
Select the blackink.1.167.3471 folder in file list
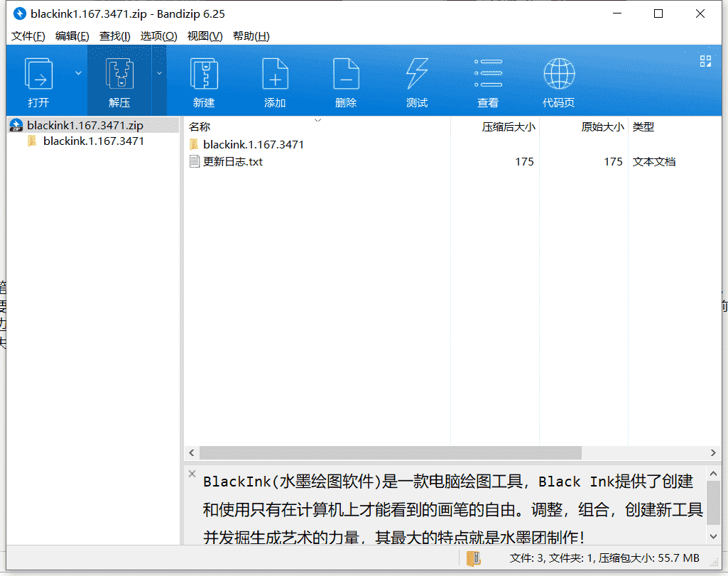pyautogui.click(x=254, y=144)
